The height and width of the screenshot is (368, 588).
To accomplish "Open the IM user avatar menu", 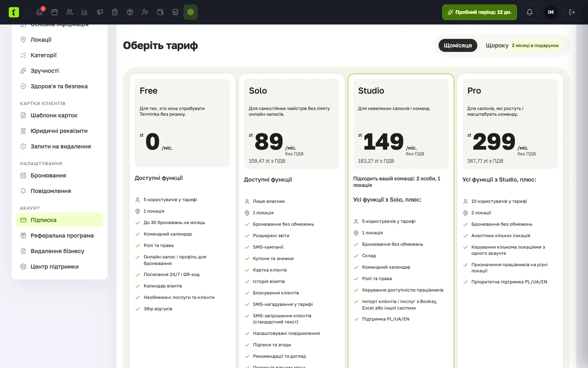I will (551, 12).
